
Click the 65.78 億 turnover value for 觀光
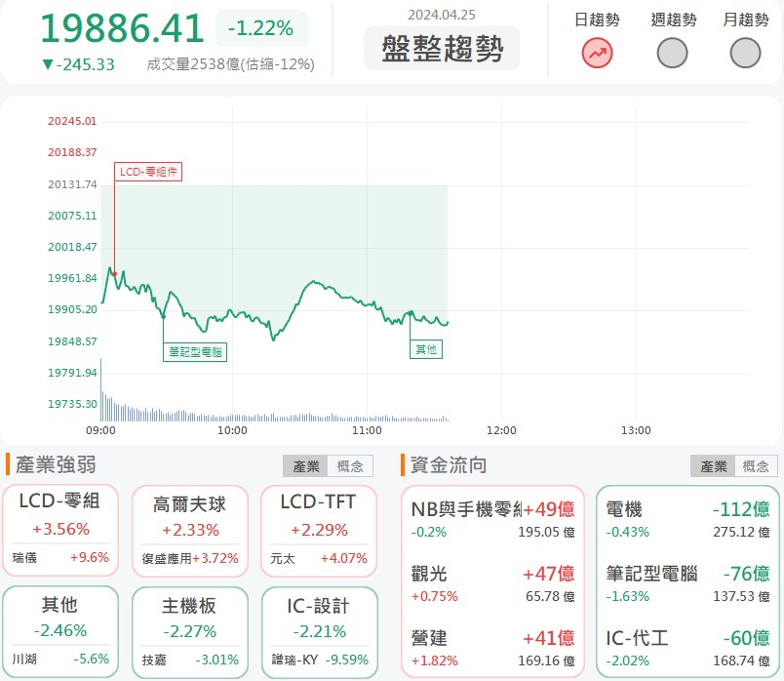tap(550, 596)
